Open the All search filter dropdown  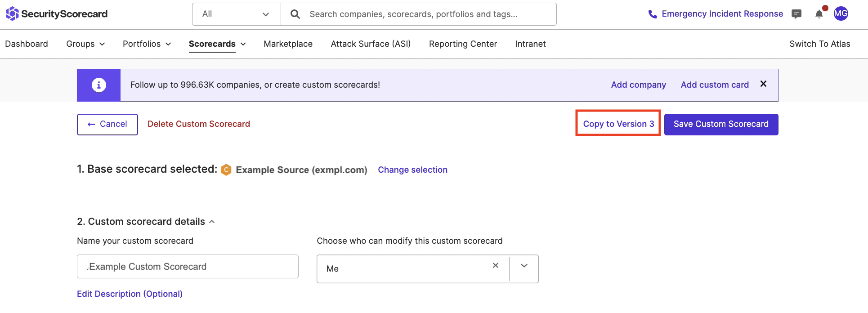coord(237,14)
